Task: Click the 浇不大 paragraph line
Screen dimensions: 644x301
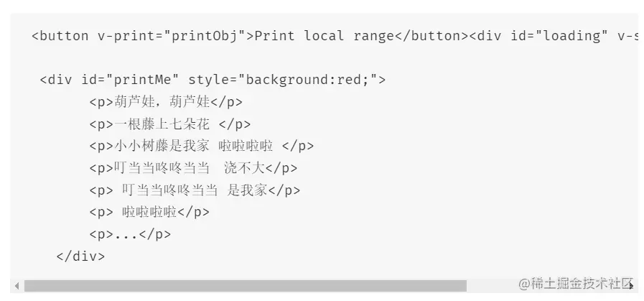Action: point(192,168)
